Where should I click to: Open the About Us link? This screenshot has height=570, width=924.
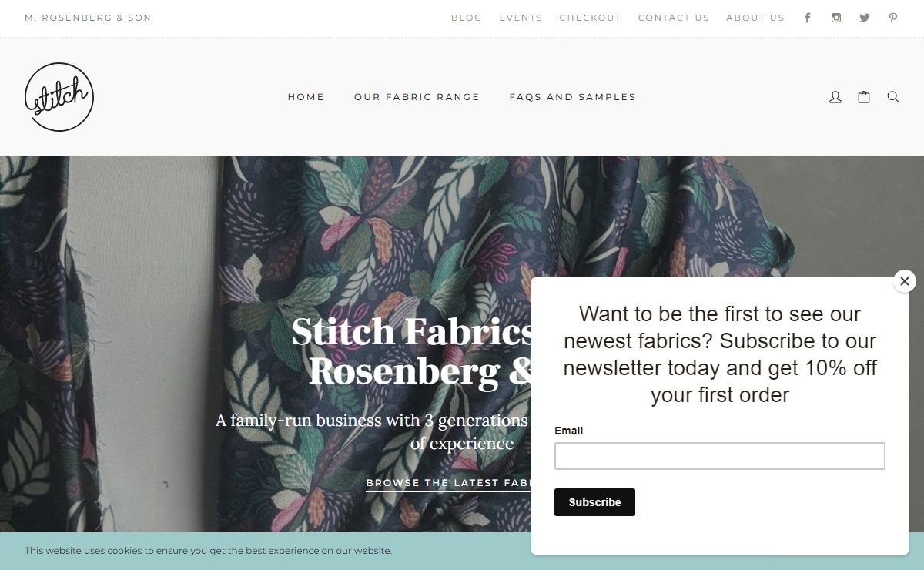[x=755, y=18]
